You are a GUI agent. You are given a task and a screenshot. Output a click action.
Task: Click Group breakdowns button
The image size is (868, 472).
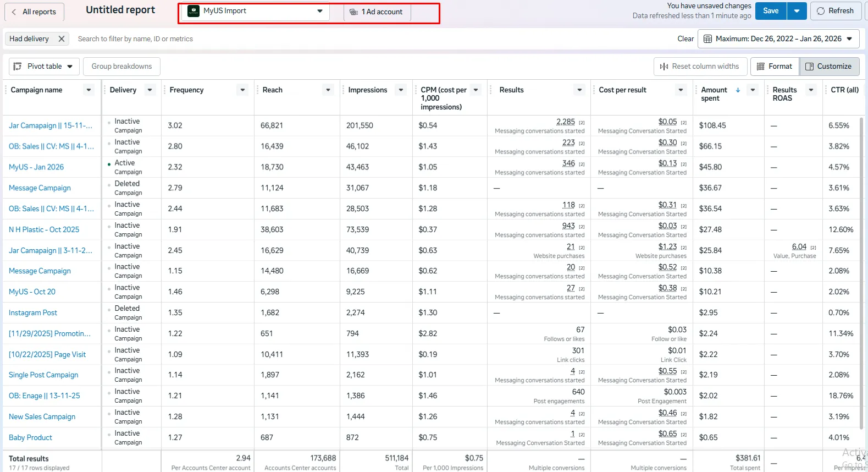[121, 67]
